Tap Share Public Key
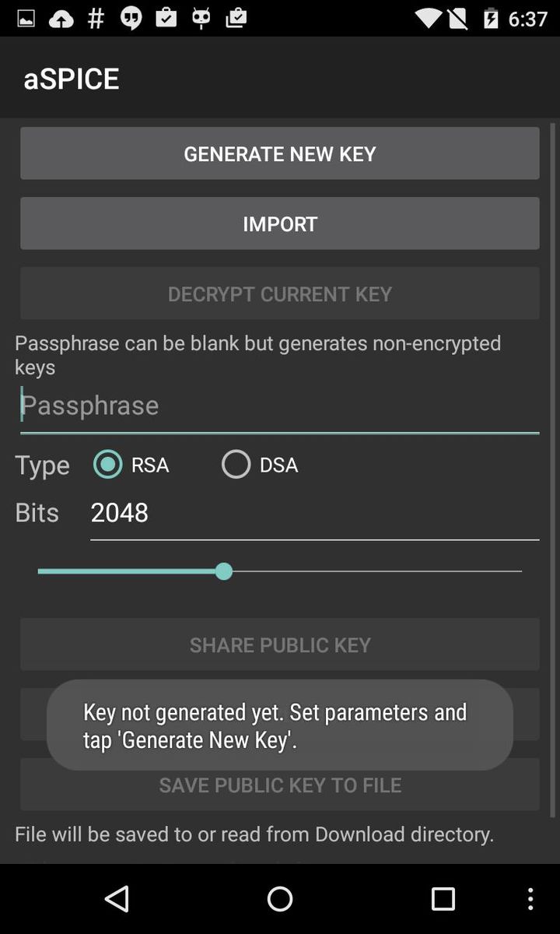The height and width of the screenshot is (934, 560). (280, 644)
